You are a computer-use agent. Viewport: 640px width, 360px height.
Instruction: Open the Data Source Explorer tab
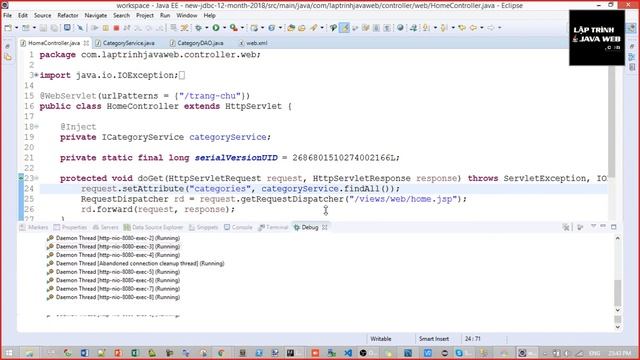coord(153,227)
